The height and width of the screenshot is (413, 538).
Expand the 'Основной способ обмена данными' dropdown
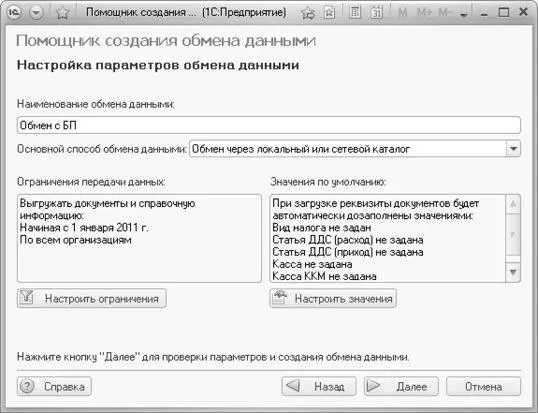click(513, 149)
